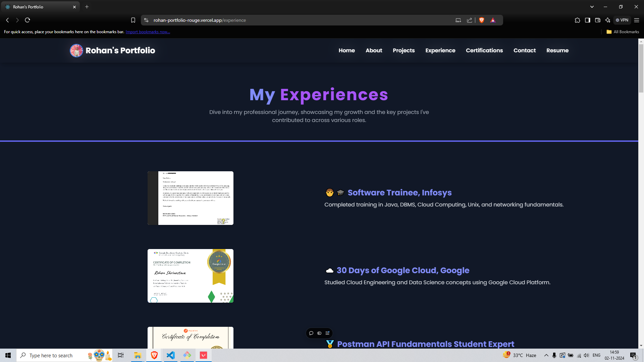Open the Brave hamburger main menu
The image size is (644, 362).
pos(637,20)
